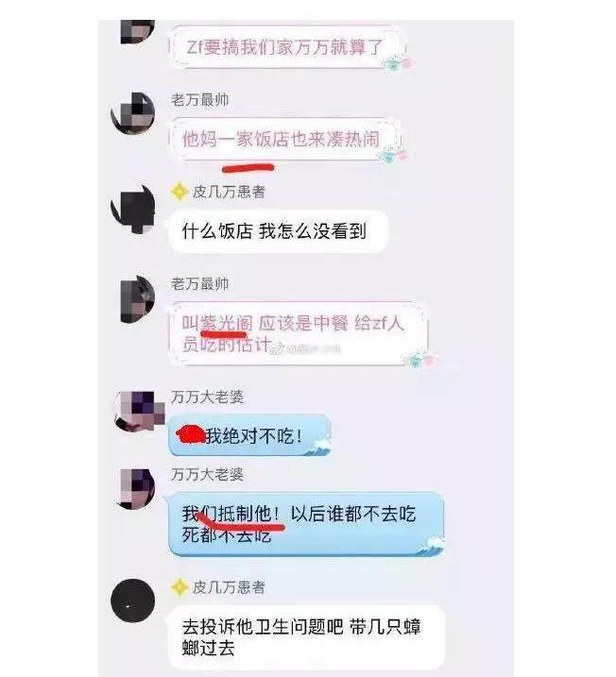Tap the black circular avatar beside '去投诉他卫生问题吧'
Viewport: 616px width, 677px height.
click(132, 601)
